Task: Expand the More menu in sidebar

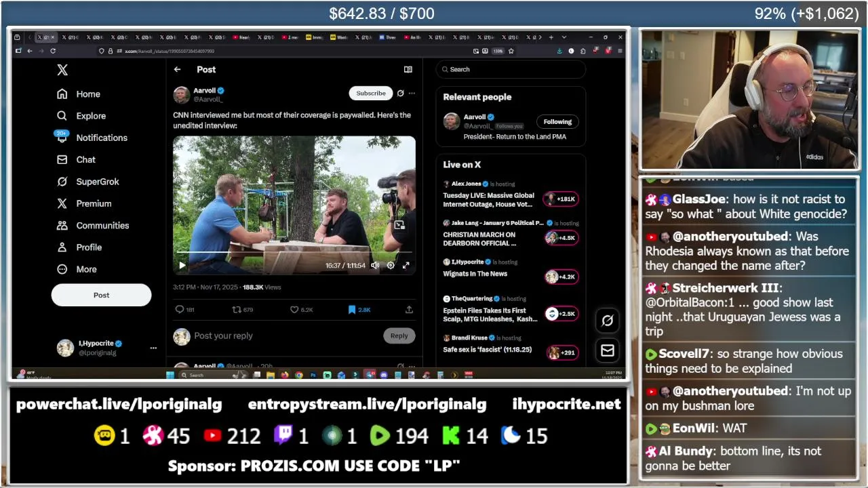Action: point(77,269)
